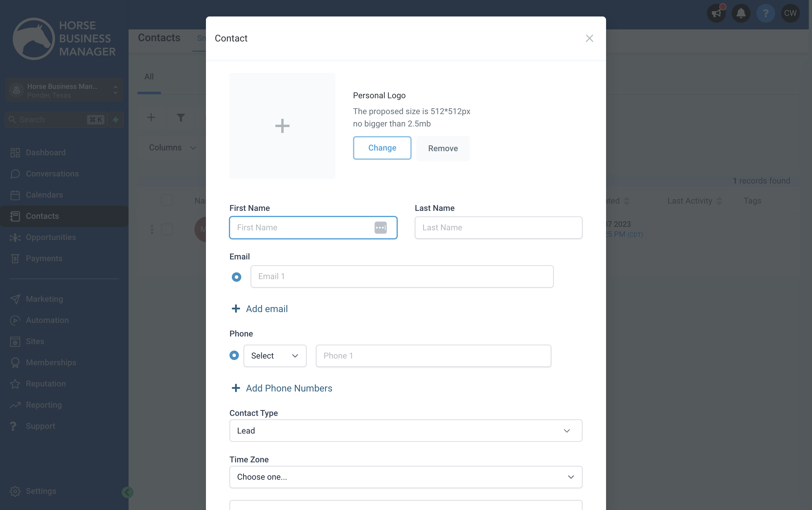Open Payments in the sidebar
Image resolution: width=812 pixels, height=510 pixels.
tap(64, 258)
